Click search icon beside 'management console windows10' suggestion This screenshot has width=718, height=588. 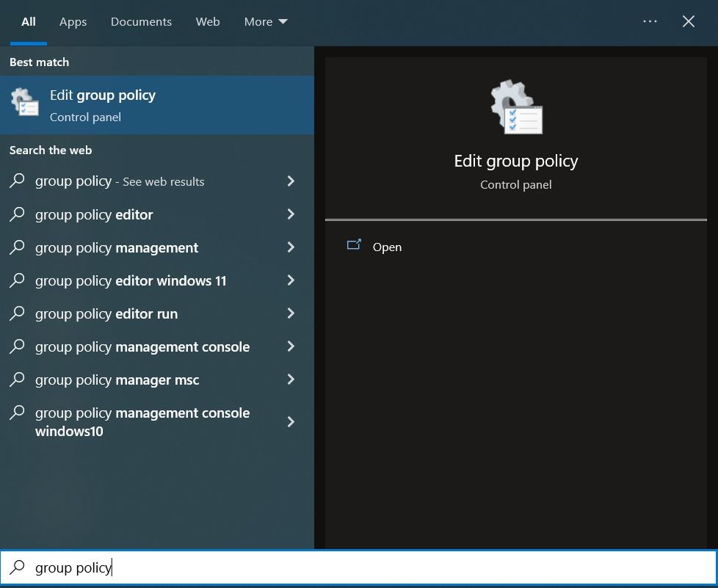tap(18, 412)
